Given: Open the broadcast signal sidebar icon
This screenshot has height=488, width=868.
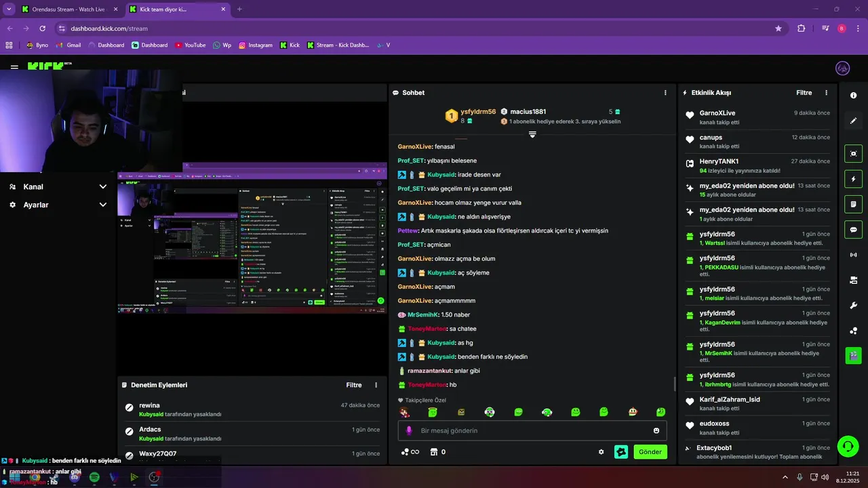Looking at the screenshot, I should point(853,255).
